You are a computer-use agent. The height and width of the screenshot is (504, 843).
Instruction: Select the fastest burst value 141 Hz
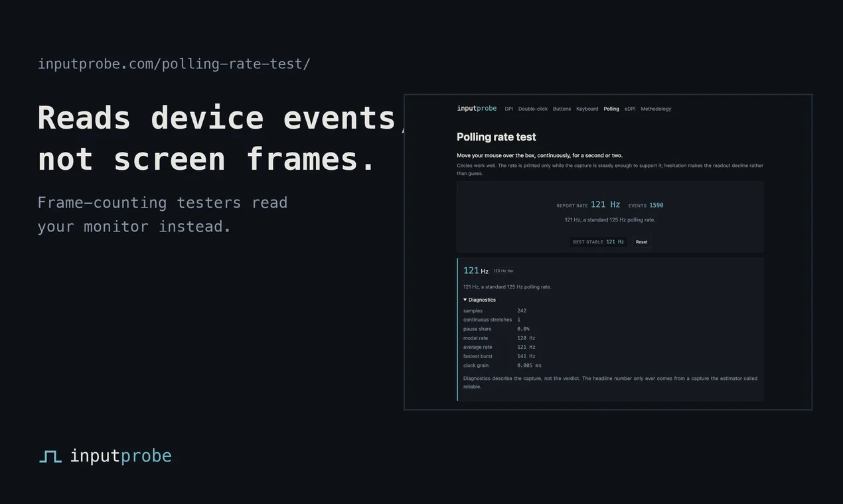pyautogui.click(x=526, y=356)
